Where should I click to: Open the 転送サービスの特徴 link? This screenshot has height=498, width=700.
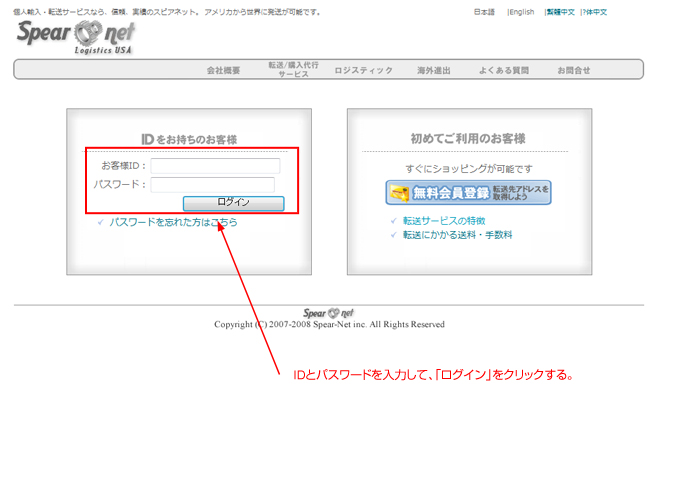443,220
